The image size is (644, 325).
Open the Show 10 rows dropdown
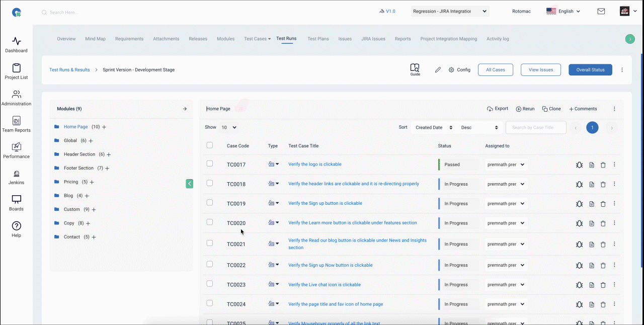pos(229,127)
